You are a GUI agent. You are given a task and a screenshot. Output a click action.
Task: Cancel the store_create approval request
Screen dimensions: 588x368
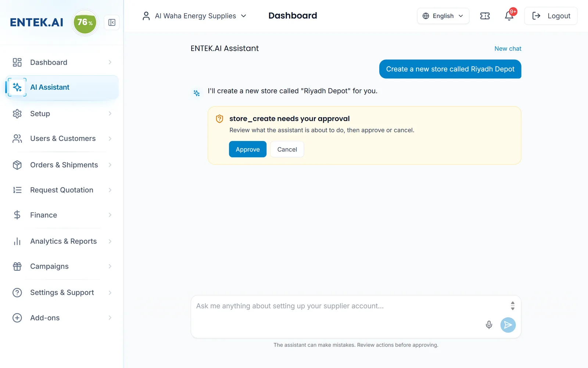tap(287, 149)
